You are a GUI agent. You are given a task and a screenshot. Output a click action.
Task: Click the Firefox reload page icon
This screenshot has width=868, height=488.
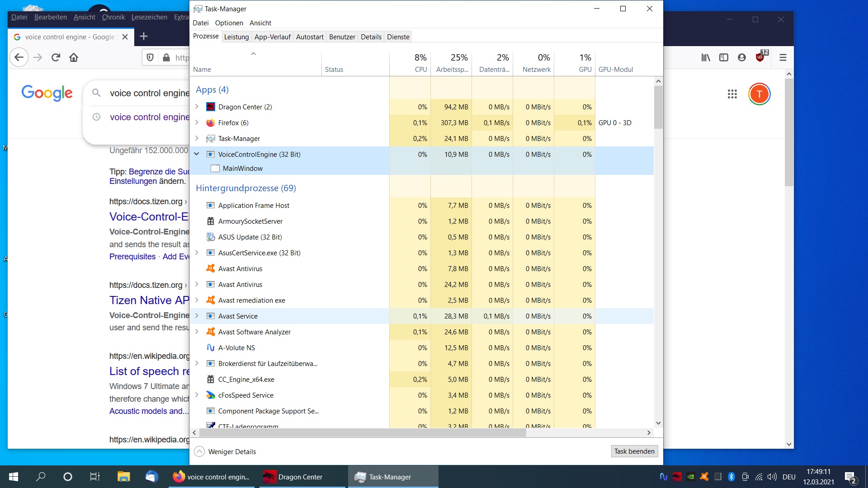click(56, 57)
